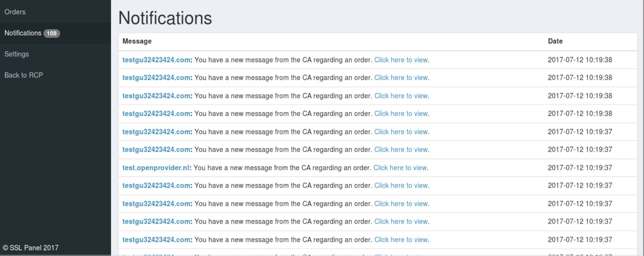644x256 pixels.
Task: Select Notifications in the sidebar
Action: coord(23,33)
